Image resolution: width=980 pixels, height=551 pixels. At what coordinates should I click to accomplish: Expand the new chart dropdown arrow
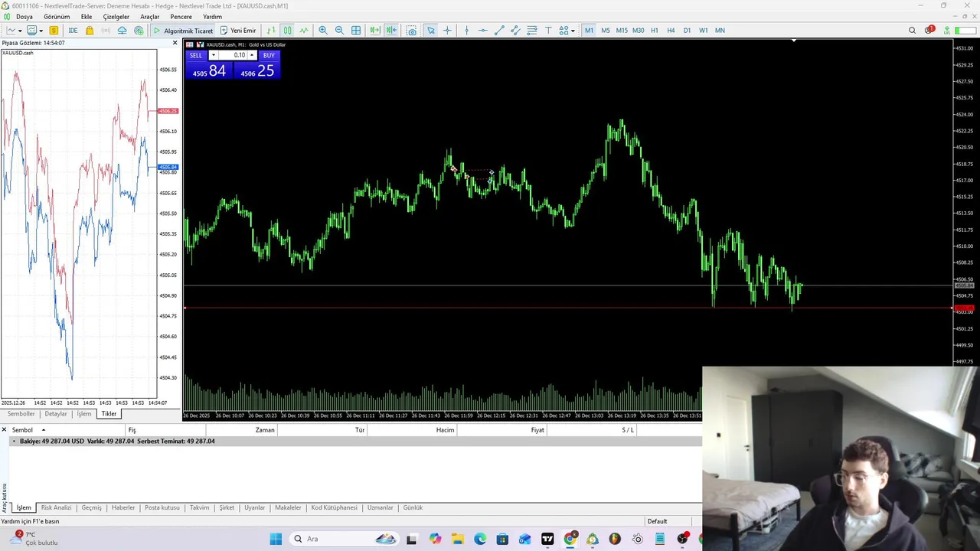pyautogui.click(x=19, y=31)
